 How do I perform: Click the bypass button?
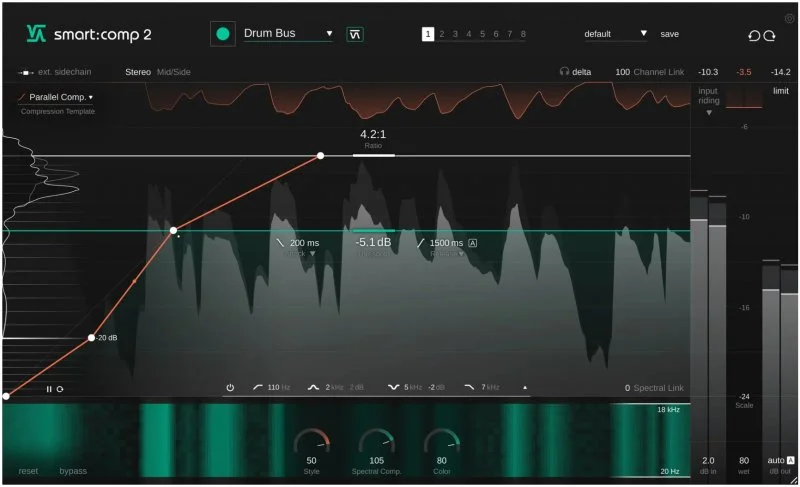[x=73, y=471]
